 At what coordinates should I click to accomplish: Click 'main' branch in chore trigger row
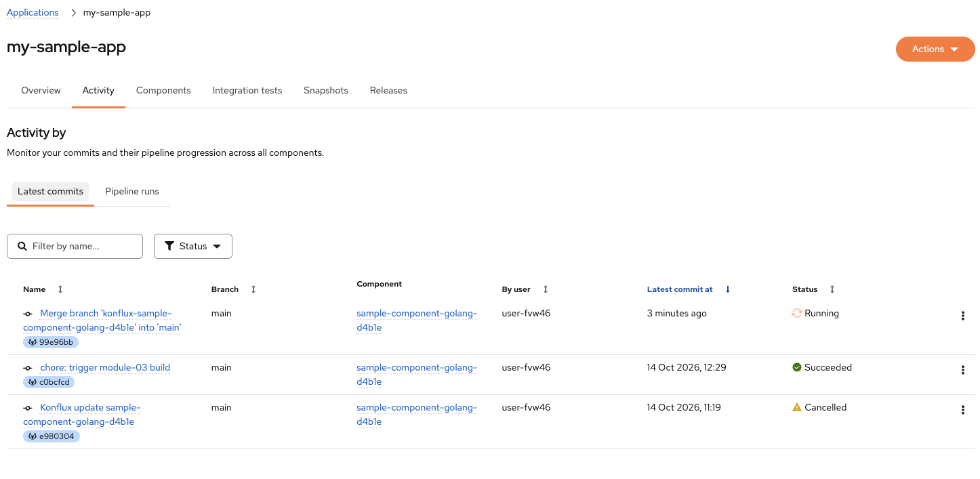coord(222,367)
